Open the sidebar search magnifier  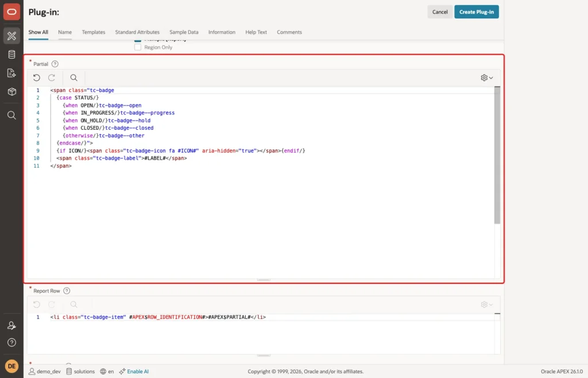click(x=11, y=115)
